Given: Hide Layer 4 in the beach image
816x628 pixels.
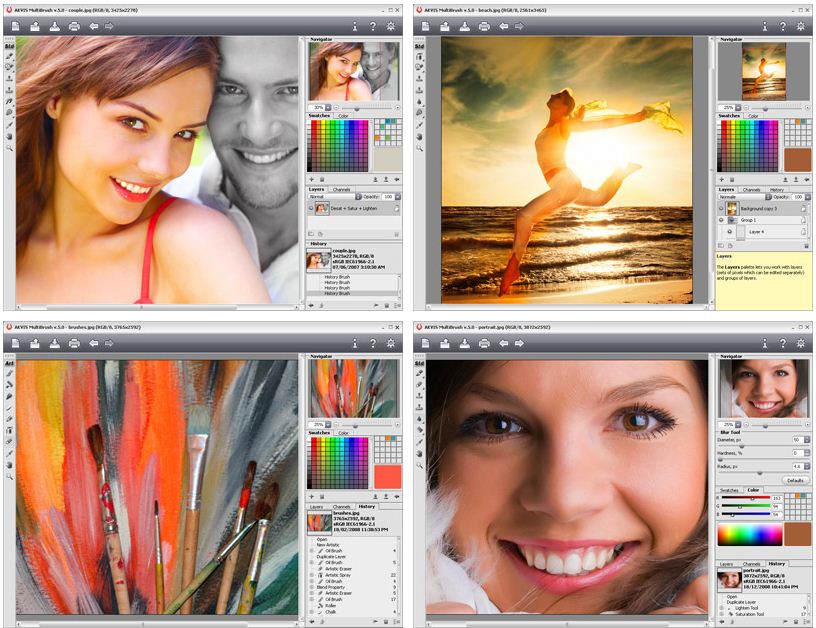Looking at the screenshot, I should pos(729,231).
